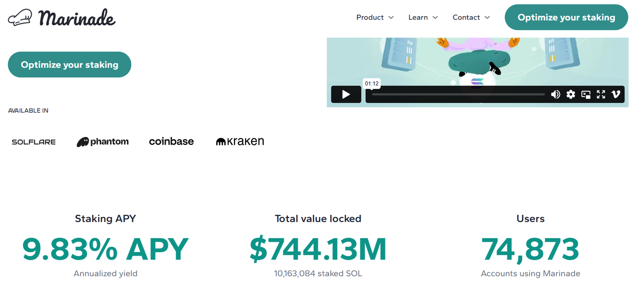Click header Optimize your staking button
Viewport: 644px width, 297px height.
(566, 18)
